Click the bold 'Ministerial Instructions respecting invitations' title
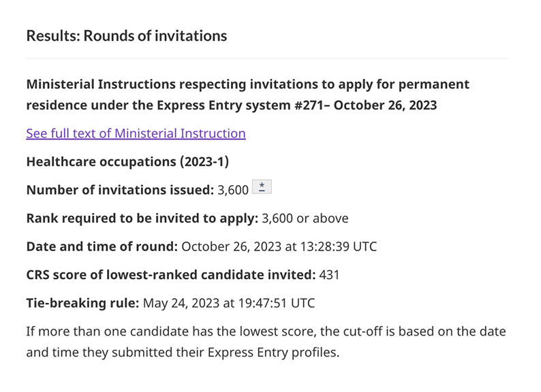This screenshot has width=541, height=392. [247, 85]
